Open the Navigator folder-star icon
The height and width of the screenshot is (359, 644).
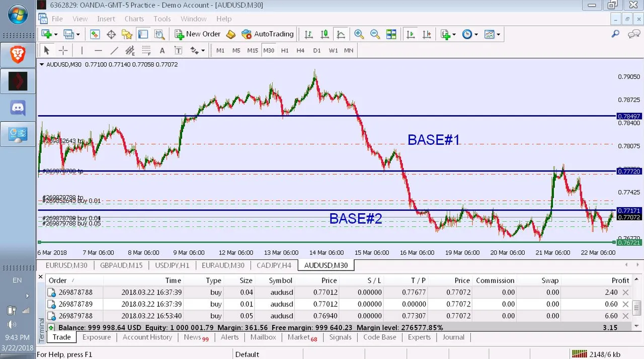[x=127, y=34]
